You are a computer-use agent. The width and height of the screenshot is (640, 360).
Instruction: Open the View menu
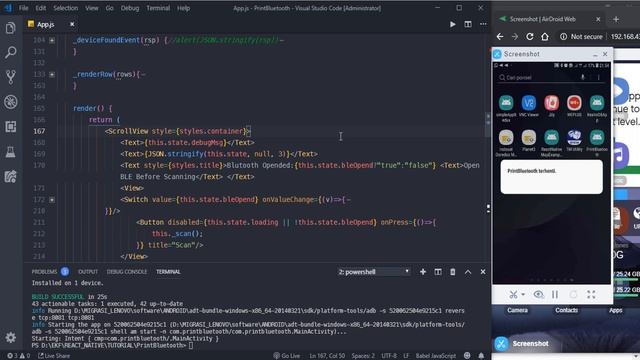91,8
